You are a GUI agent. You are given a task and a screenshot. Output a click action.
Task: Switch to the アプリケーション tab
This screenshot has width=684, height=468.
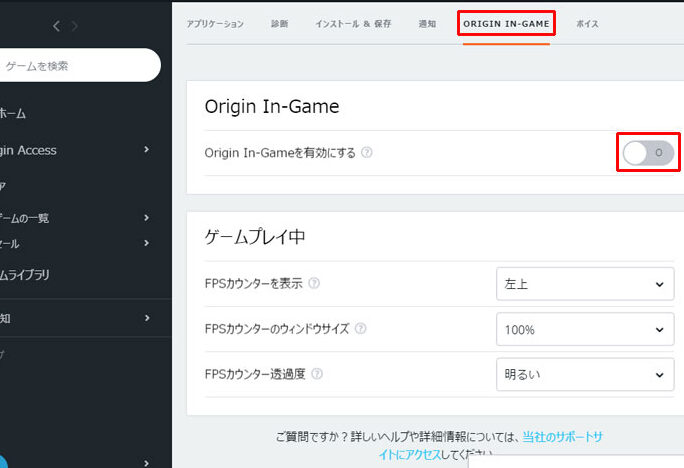pos(215,24)
